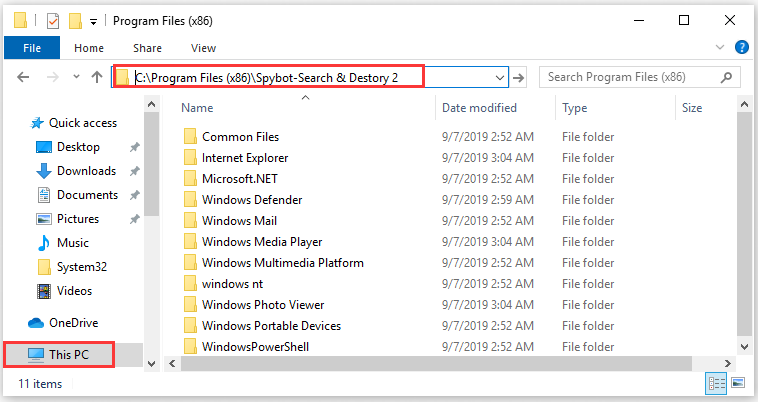The image size is (758, 402).
Task: Select the Internet Explorer folder icon
Action: [190, 158]
